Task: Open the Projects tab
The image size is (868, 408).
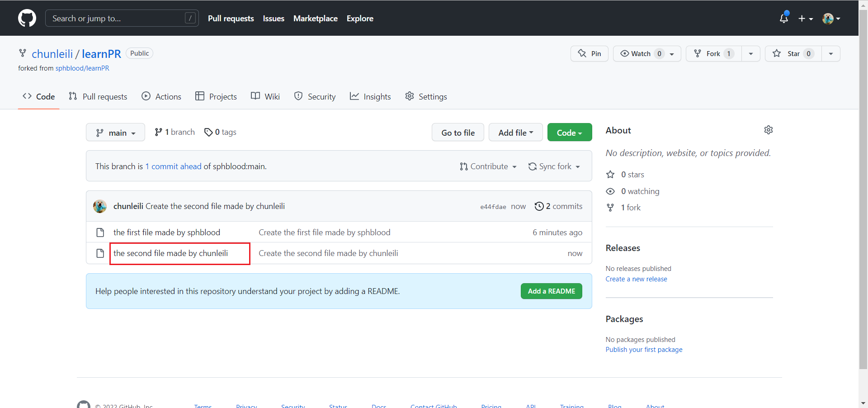Action: pos(216,96)
